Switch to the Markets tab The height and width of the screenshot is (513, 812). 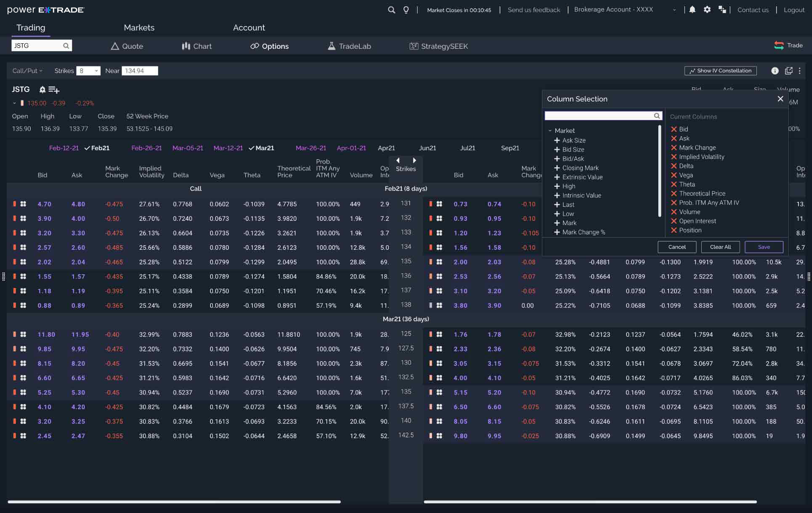coord(139,28)
